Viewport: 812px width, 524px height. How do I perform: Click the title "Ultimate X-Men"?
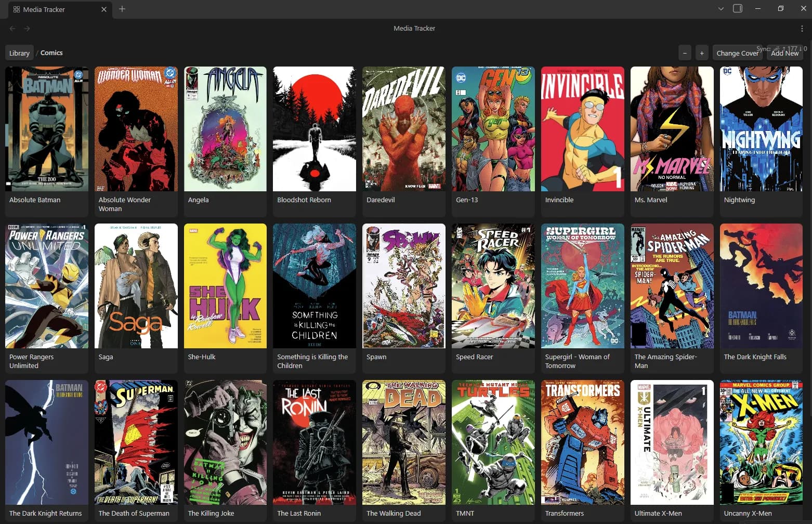pos(658,514)
